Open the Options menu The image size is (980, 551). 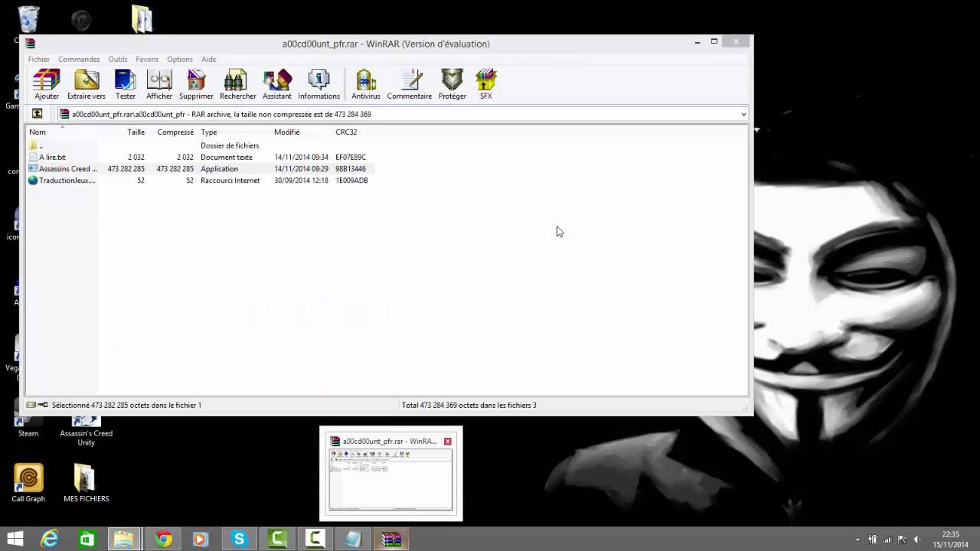(x=180, y=59)
